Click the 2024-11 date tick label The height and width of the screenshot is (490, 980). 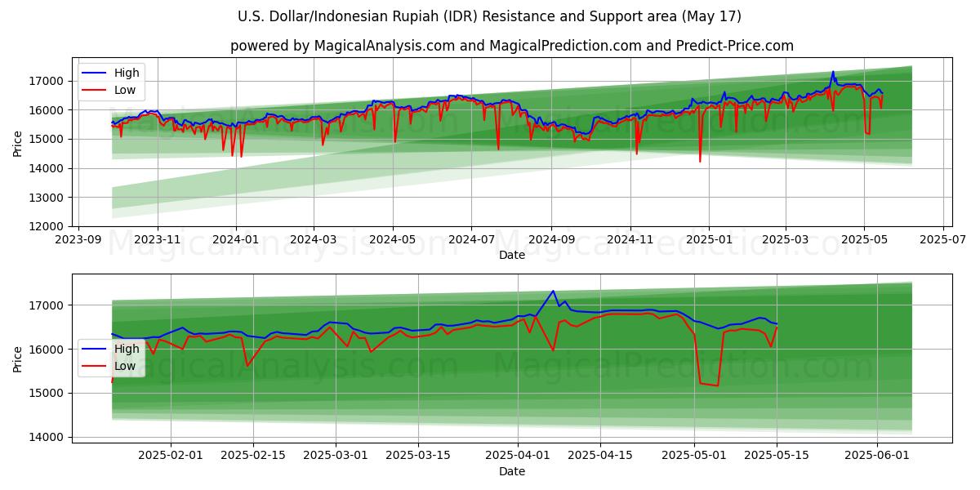tap(629, 240)
